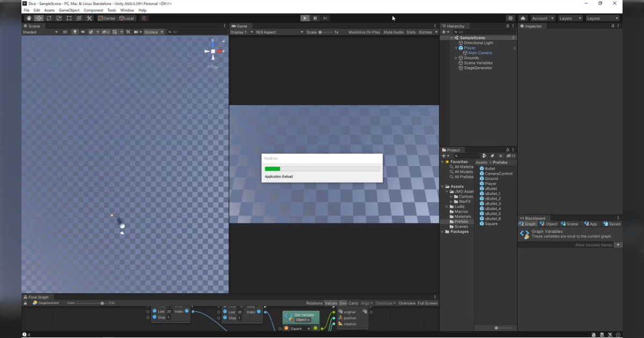
Task: Click the Stats button in Game view
Action: click(x=411, y=32)
